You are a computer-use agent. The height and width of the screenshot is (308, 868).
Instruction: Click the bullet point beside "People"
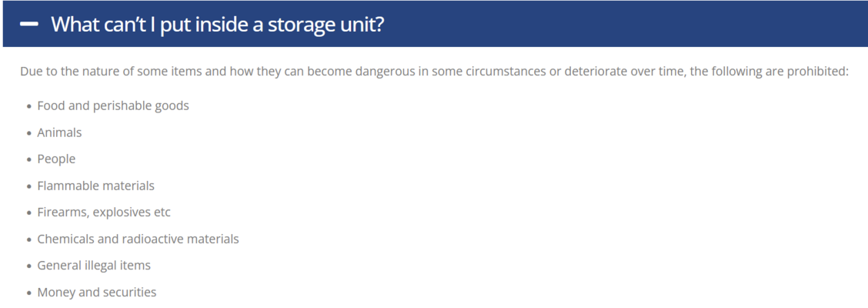click(28, 160)
